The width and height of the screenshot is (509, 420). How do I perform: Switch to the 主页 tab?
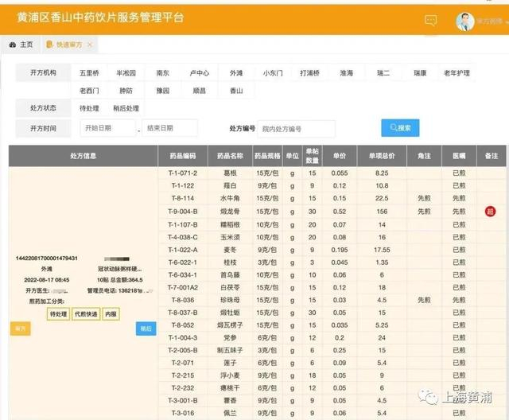click(21, 45)
